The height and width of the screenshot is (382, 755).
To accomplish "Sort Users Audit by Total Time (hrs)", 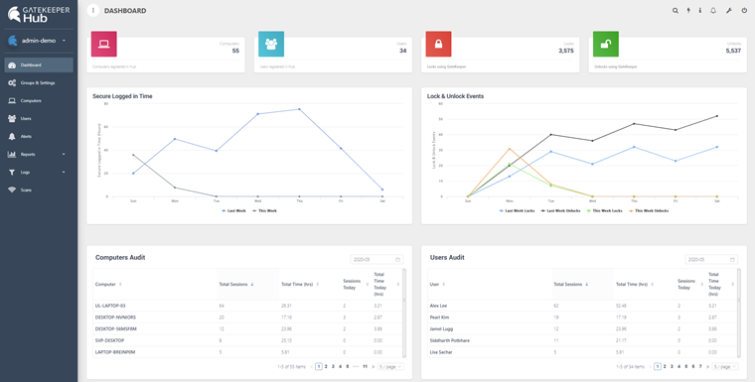I will pyautogui.click(x=635, y=284).
